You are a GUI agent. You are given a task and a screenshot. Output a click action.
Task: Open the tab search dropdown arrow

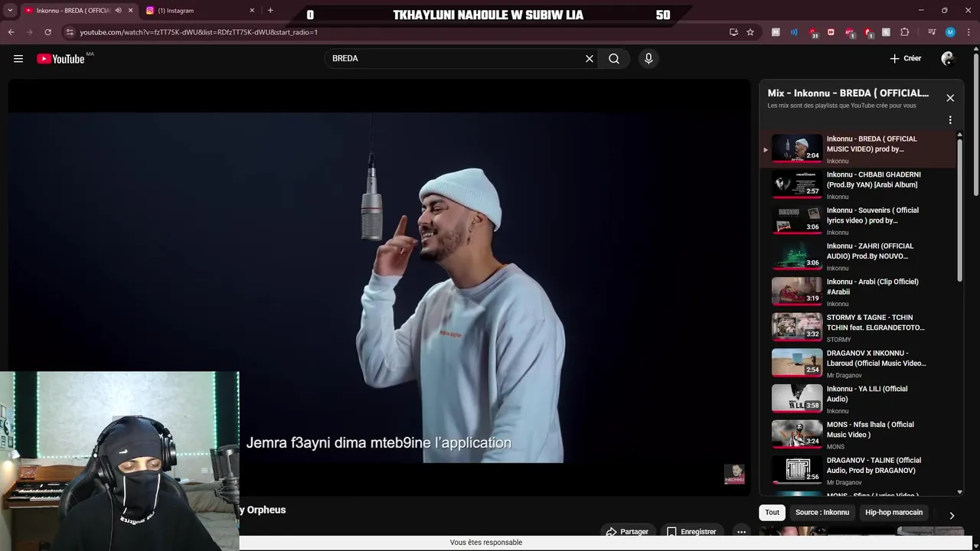(10, 11)
